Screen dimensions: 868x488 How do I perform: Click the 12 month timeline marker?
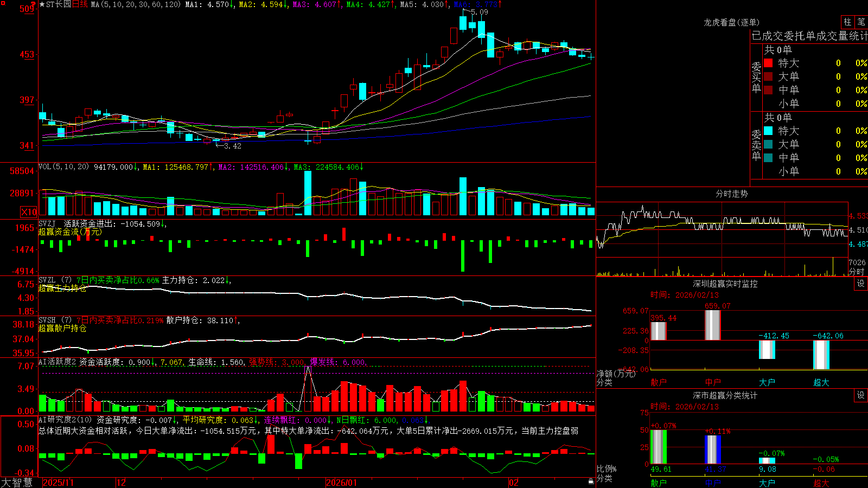pyautogui.click(x=122, y=483)
